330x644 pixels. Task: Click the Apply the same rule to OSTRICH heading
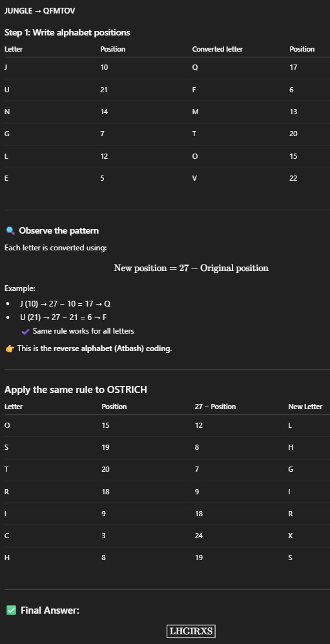[76, 389]
